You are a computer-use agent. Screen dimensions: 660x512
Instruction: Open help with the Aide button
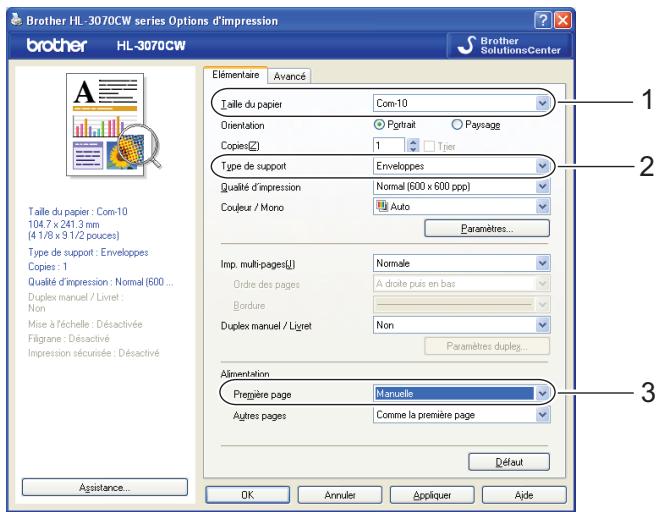[x=524, y=495]
